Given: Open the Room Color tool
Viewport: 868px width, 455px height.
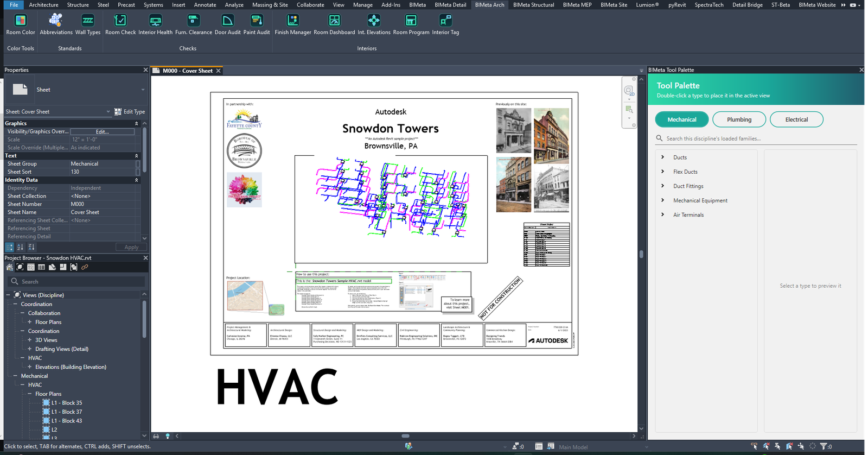Looking at the screenshot, I should point(21,25).
